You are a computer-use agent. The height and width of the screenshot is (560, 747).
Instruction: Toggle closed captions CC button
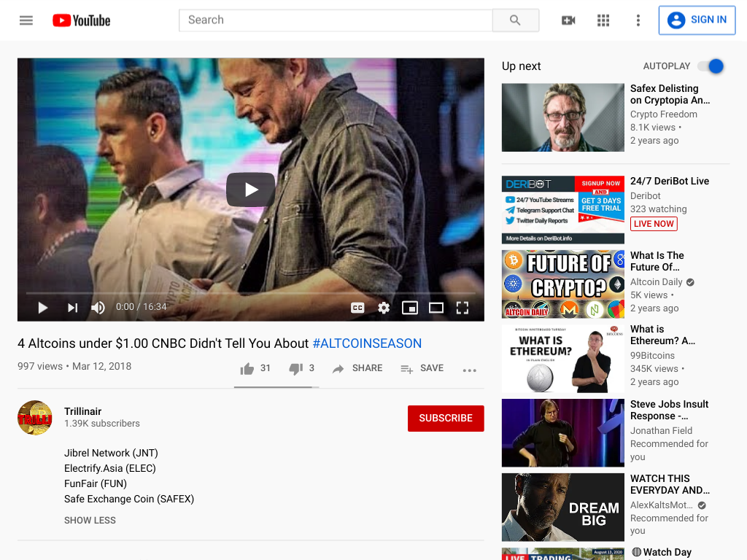357,308
